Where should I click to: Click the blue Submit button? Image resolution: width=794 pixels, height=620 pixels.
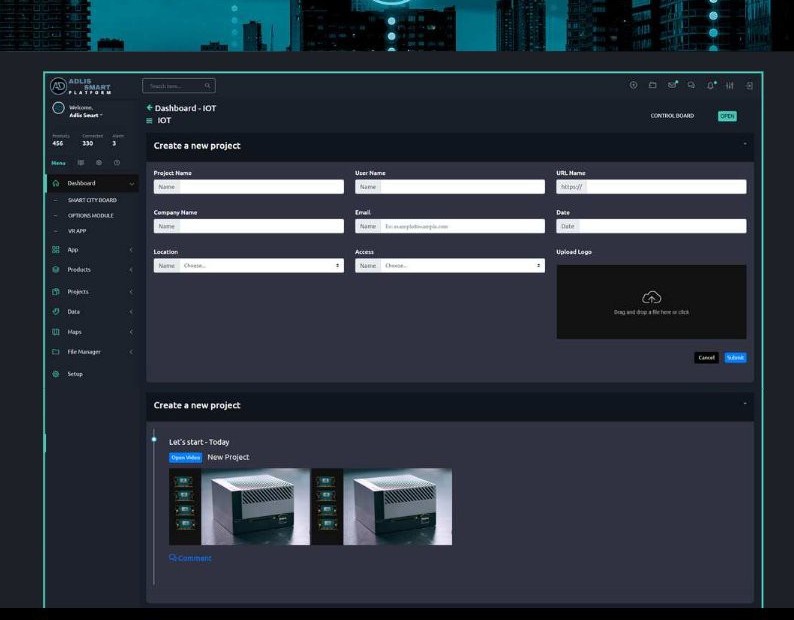(x=735, y=358)
